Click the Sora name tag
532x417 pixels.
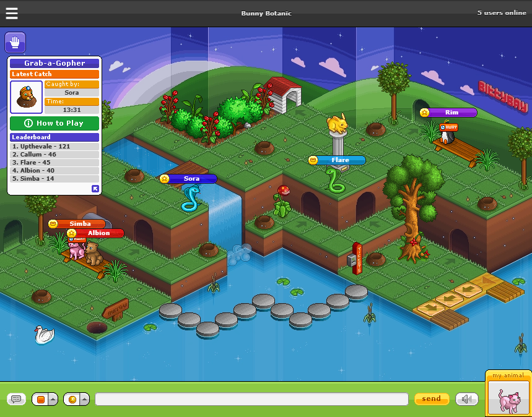tap(192, 179)
